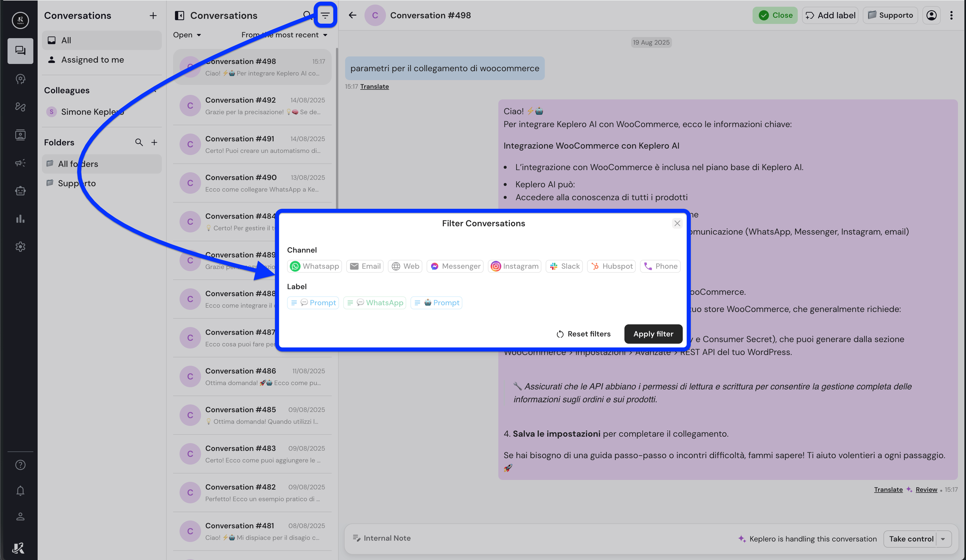
Task: Click the Apply filter button
Action: [653, 334]
